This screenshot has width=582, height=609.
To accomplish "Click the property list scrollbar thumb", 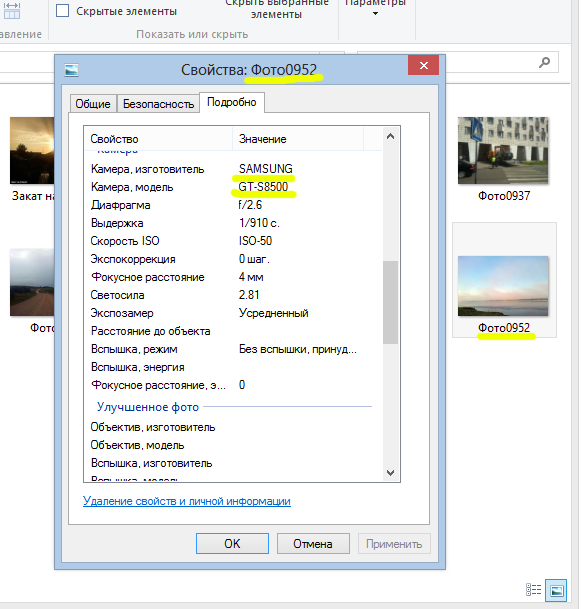I will pos(390,302).
